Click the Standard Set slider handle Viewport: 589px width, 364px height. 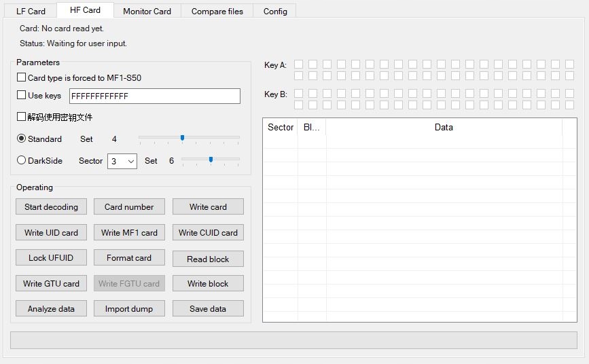click(x=182, y=138)
